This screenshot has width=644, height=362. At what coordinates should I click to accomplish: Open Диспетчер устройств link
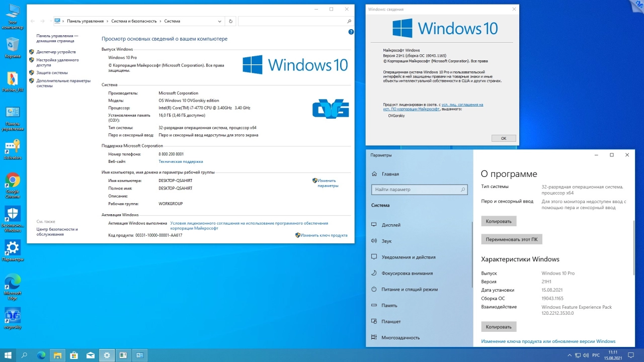click(56, 52)
